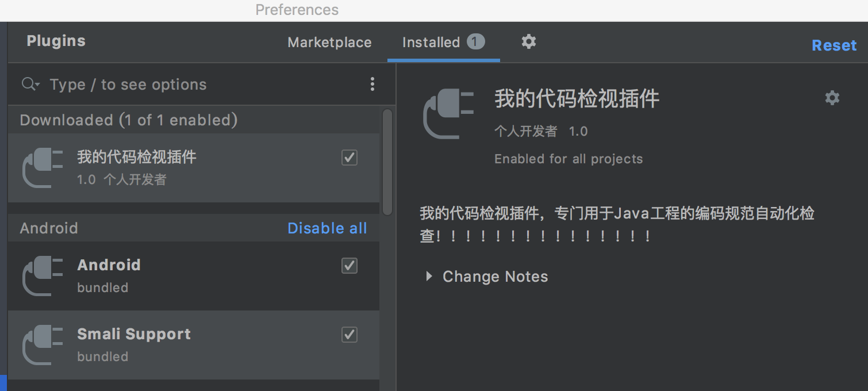Viewport: 868px width, 391px height.
Task: Click the Installed tab update count badge
Action: click(x=475, y=41)
